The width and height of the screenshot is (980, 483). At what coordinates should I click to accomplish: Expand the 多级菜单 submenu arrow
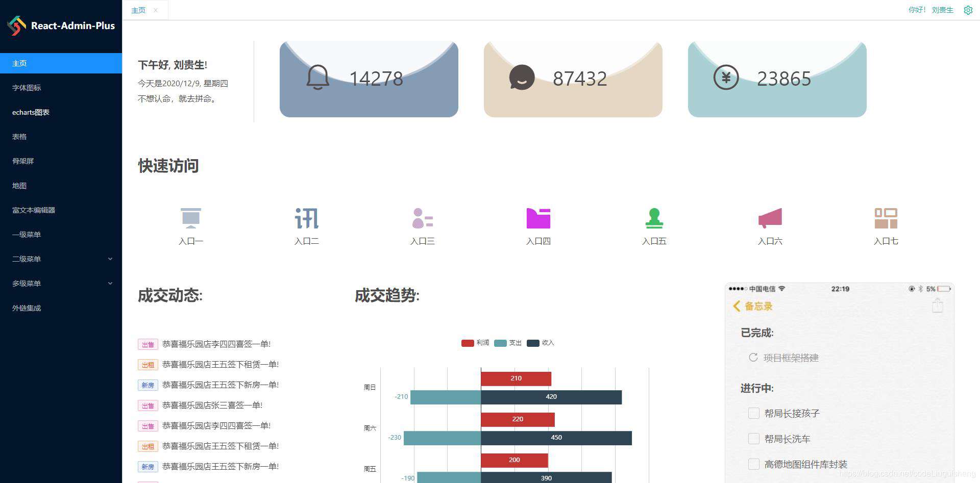point(110,284)
